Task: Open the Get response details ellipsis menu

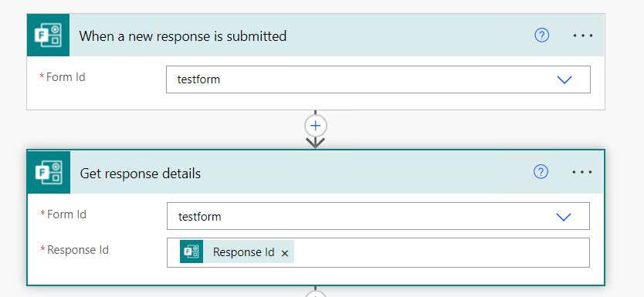Action: pyautogui.click(x=582, y=172)
